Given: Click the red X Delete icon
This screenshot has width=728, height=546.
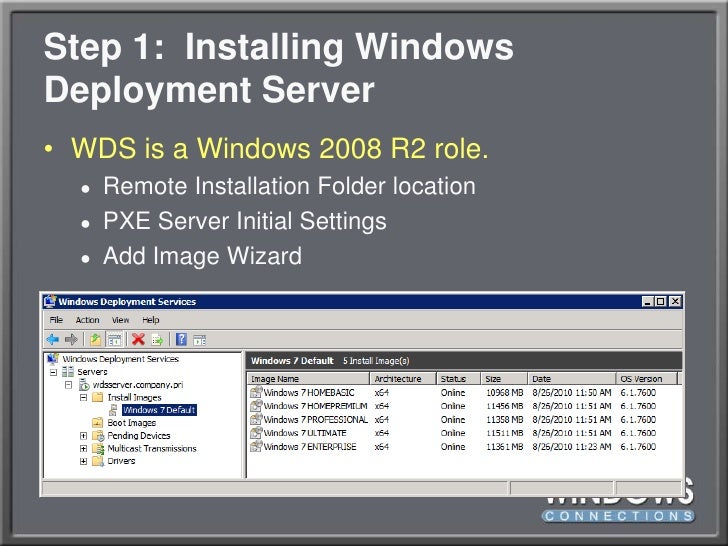Looking at the screenshot, I should coord(138,340).
